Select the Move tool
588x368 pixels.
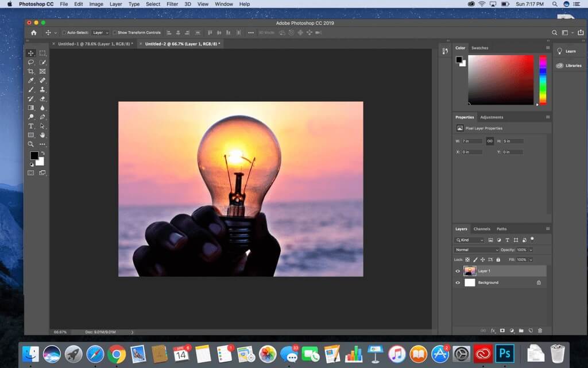pyautogui.click(x=30, y=52)
